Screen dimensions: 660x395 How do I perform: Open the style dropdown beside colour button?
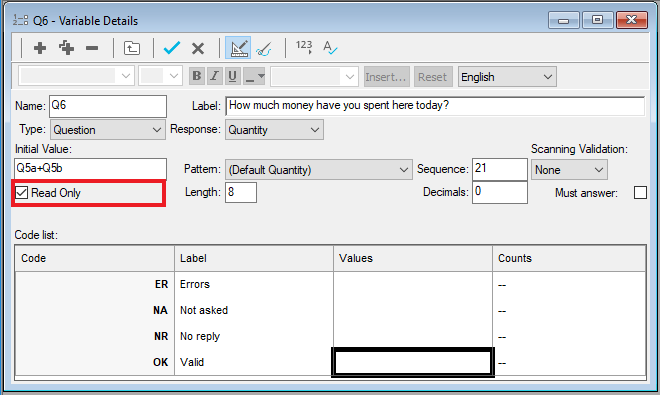(x=314, y=77)
